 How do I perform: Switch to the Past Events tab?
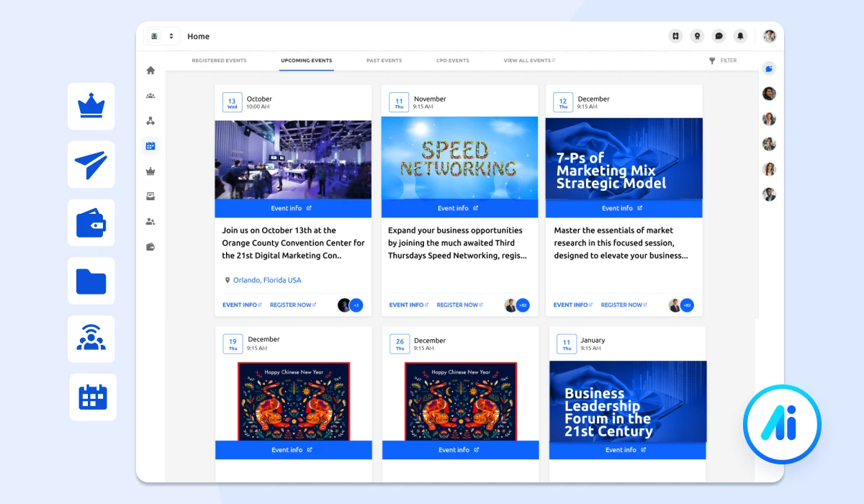pos(384,60)
